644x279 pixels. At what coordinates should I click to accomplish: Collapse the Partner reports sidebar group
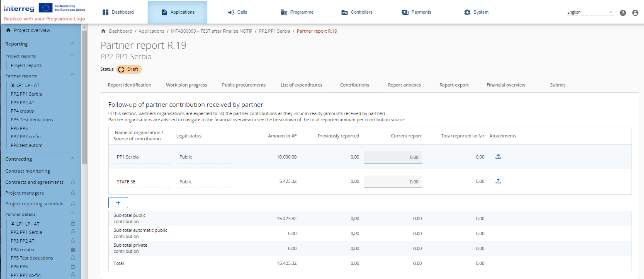tap(73, 75)
